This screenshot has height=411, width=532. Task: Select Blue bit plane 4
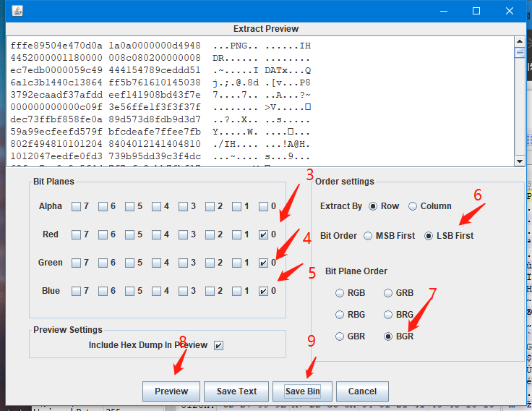tap(156, 291)
